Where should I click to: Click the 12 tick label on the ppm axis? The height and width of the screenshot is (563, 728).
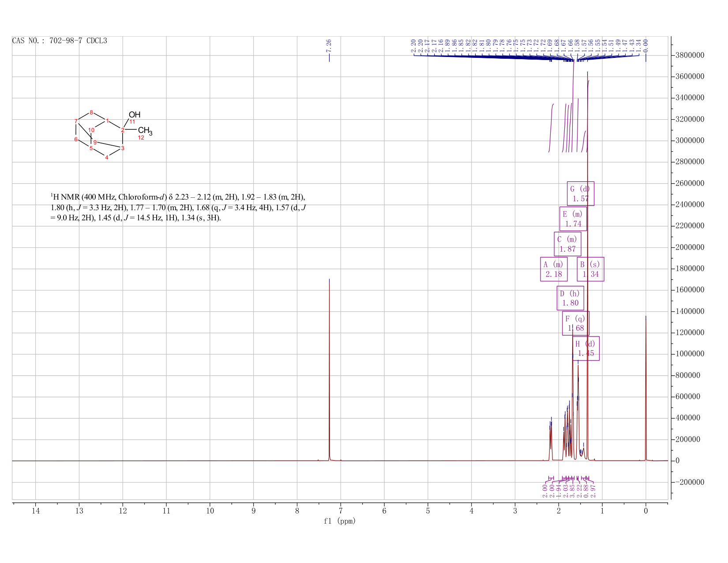click(123, 511)
